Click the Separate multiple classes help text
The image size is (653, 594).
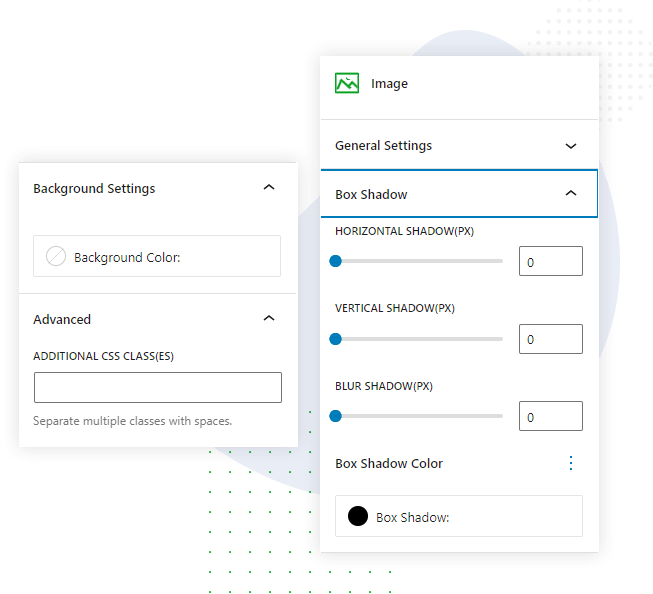tap(132, 421)
